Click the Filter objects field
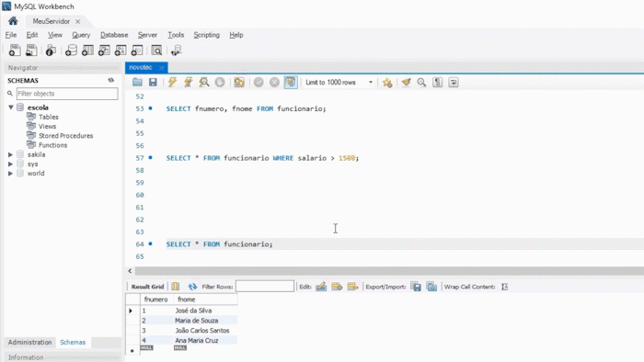This screenshot has width=644, height=362. pos(67,94)
